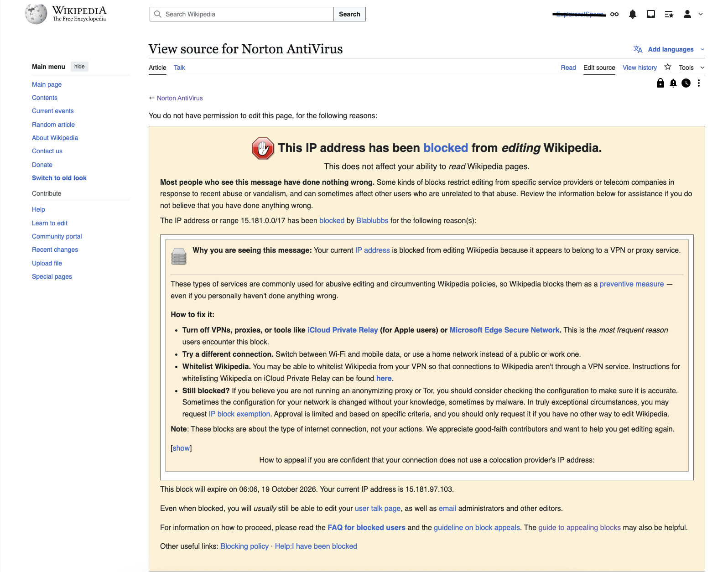The height and width of the screenshot is (572, 728).
Task: Switch to the Talk tab
Action: coord(179,68)
